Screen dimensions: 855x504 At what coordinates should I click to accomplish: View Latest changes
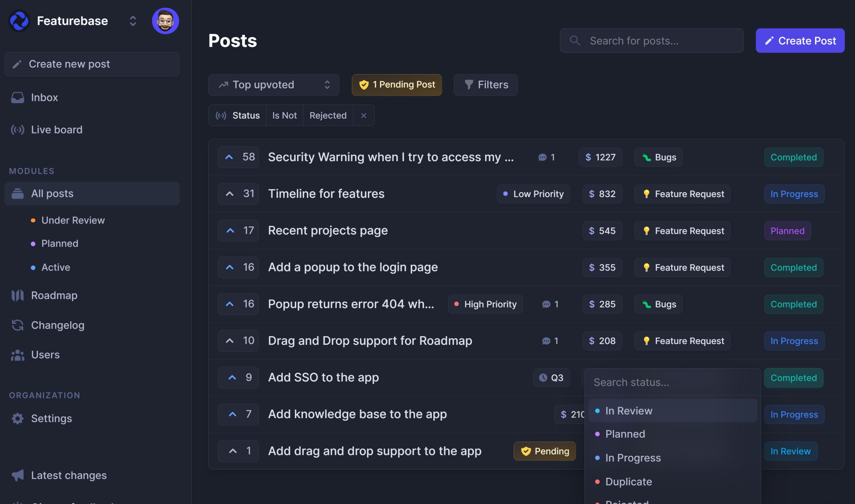59,475
